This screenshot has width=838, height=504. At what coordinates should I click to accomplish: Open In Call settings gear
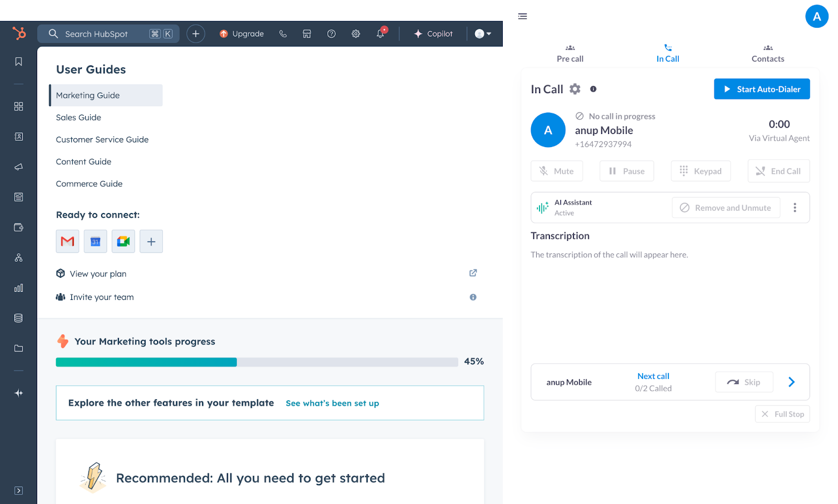click(x=575, y=89)
